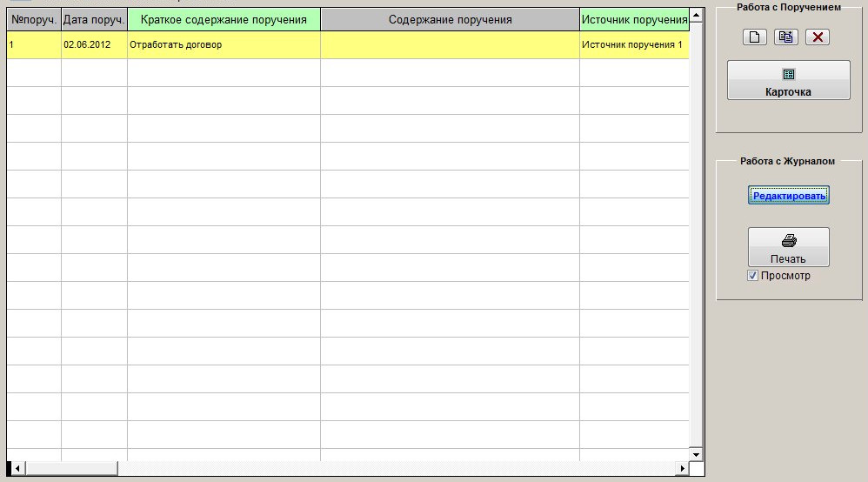
Task: Open the Карточка card button
Action: (788, 80)
